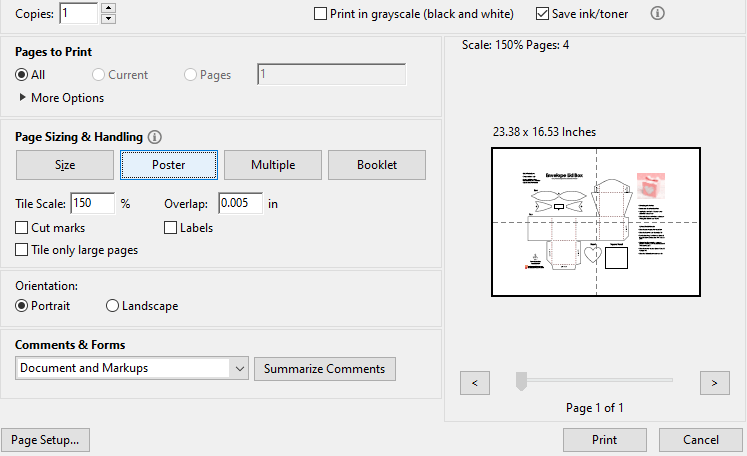This screenshot has width=747, height=456.
Task: Enable Cut marks checkbox
Action: coord(22,228)
